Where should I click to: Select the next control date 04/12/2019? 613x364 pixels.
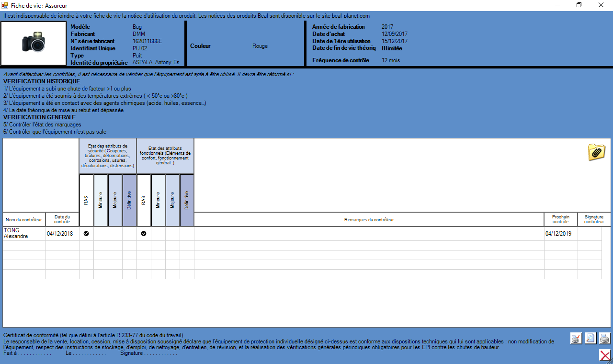pyautogui.click(x=560, y=234)
